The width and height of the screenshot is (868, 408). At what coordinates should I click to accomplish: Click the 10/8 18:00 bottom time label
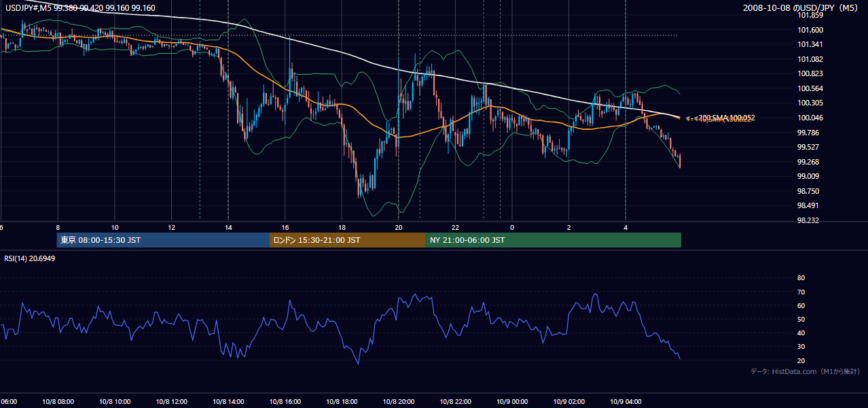tap(342, 402)
